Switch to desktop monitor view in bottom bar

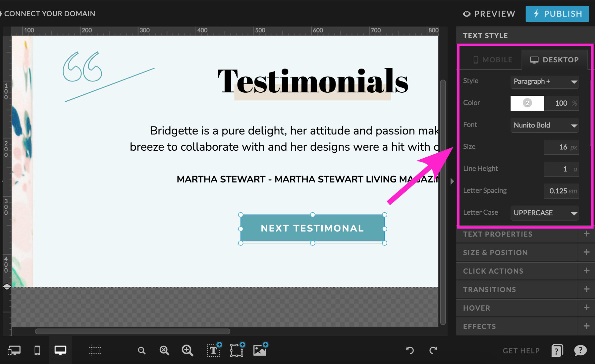(60, 350)
